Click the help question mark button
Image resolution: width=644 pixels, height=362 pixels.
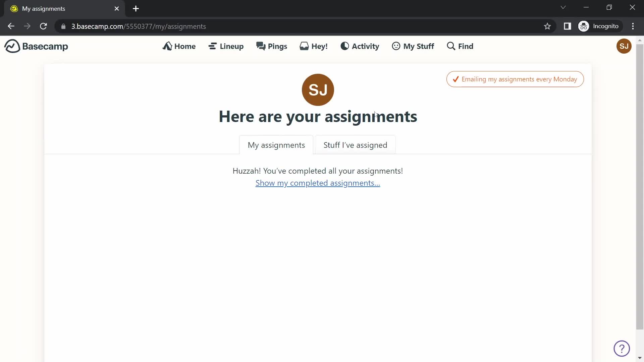point(622,349)
